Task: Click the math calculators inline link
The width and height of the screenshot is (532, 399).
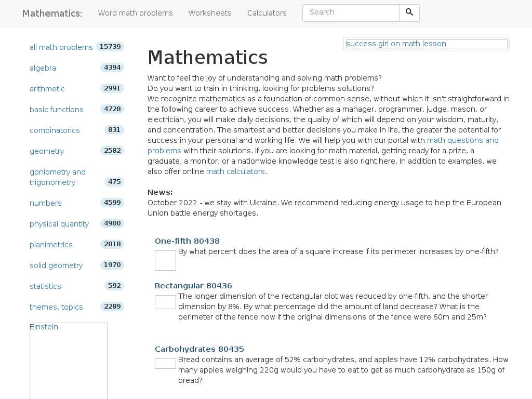Action: (235, 171)
